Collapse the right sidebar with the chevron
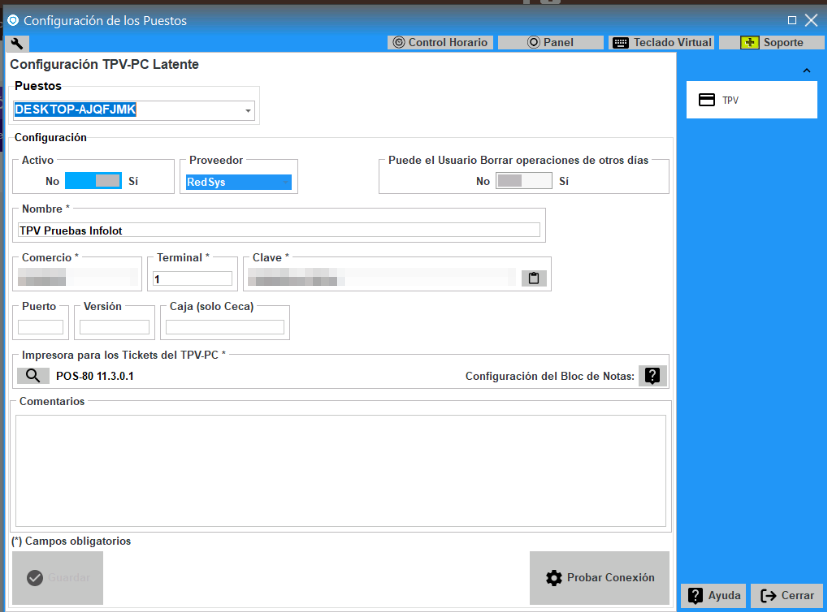 806,70
